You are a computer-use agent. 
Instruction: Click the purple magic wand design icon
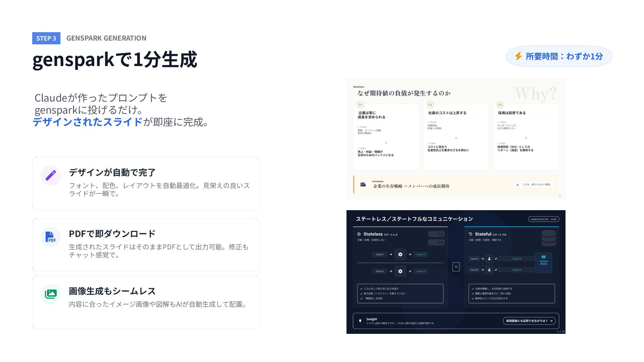[51, 175]
